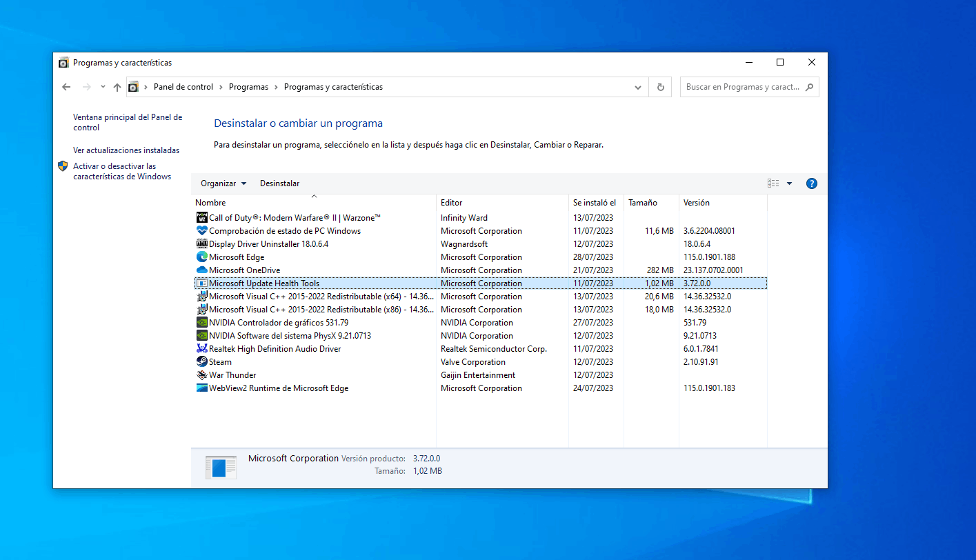Click the title bar window icon

click(63, 63)
